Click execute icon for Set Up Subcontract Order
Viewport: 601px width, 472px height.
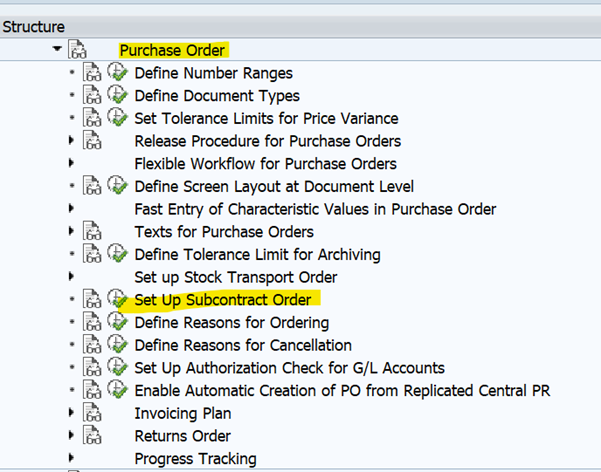117,300
